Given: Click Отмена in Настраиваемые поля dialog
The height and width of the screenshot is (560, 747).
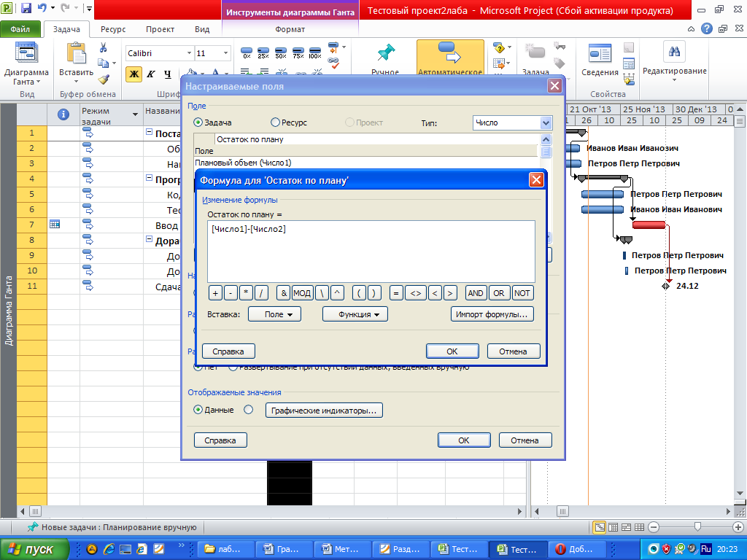Looking at the screenshot, I should [x=525, y=440].
